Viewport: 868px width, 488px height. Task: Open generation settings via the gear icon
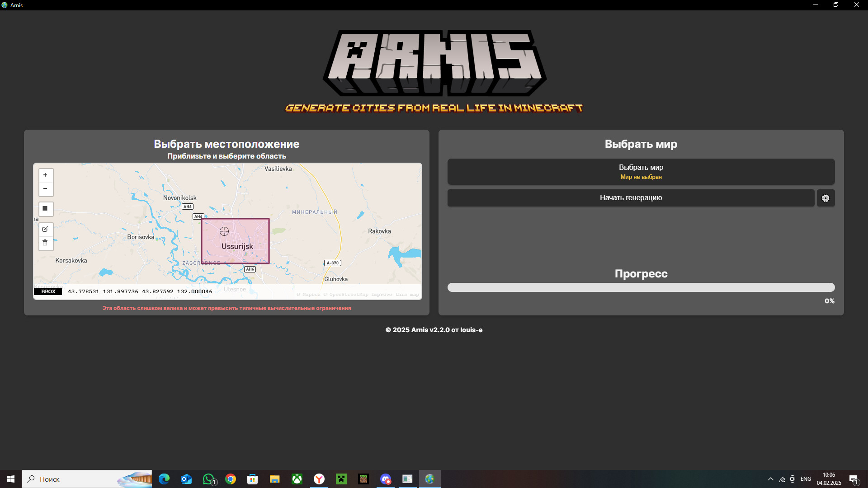826,198
